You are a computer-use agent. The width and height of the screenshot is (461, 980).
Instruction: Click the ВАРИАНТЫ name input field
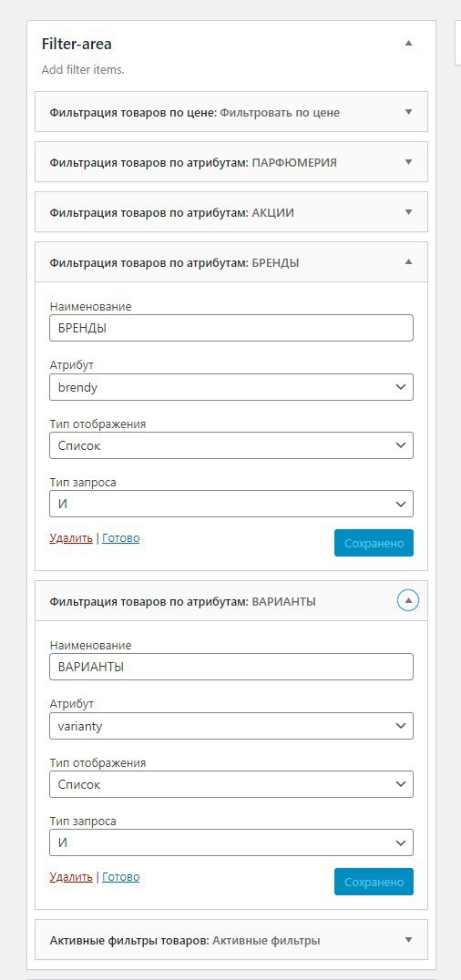231,667
